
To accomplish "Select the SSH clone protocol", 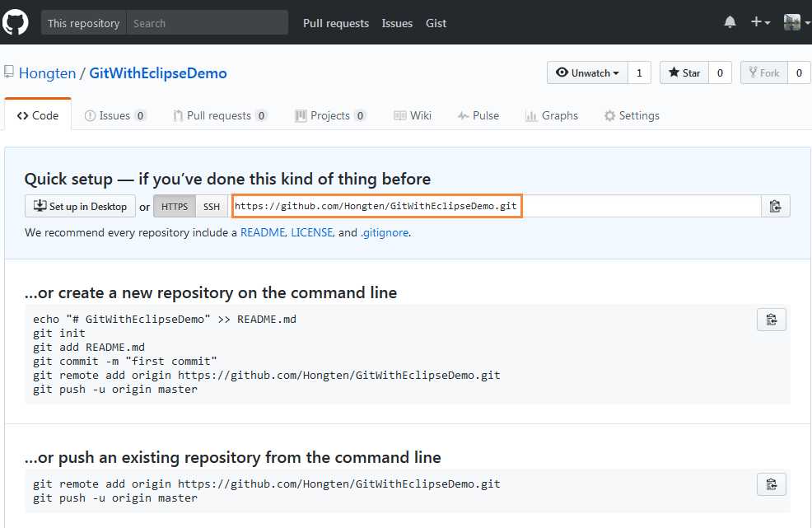I will click(212, 206).
